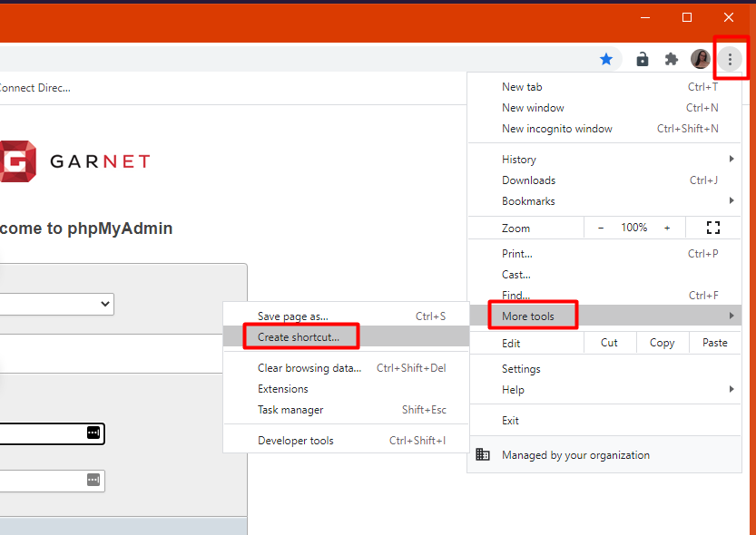Open the language selection dropdown

click(56, 304)
